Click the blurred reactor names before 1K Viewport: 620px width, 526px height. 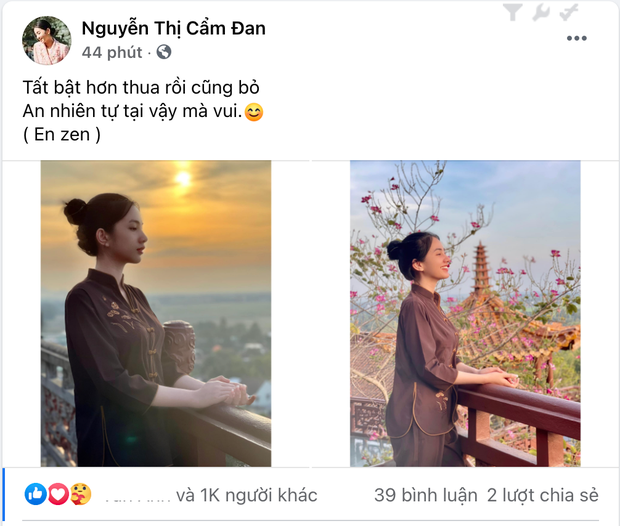(138, 499)
